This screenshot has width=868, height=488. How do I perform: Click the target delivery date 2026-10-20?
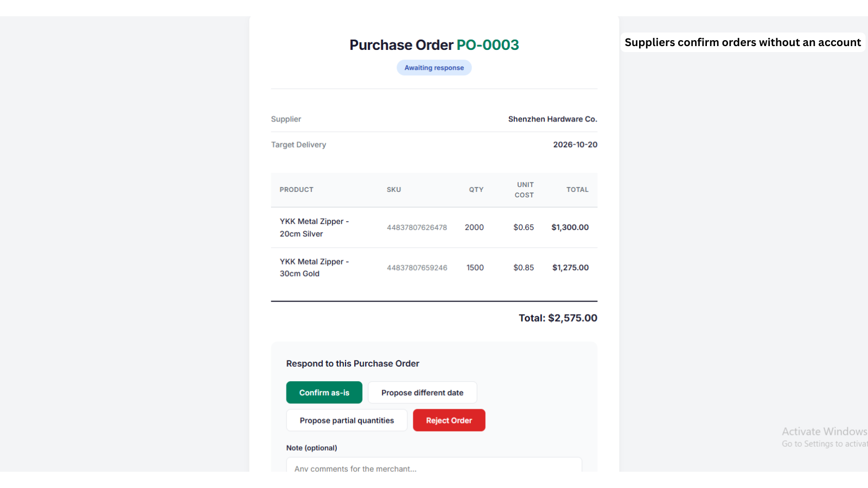pyautogui.click(x=575, y=145)
